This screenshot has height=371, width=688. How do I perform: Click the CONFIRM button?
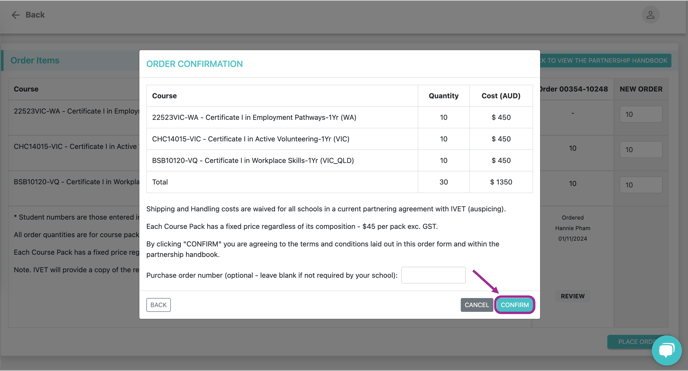coord(515,305)
